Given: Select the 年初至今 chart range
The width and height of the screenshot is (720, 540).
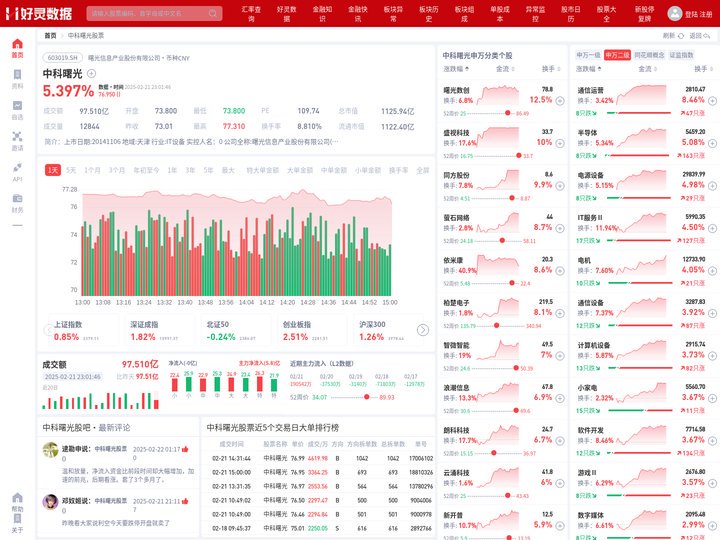Looking at the screenshot, I should pos(146,170).
